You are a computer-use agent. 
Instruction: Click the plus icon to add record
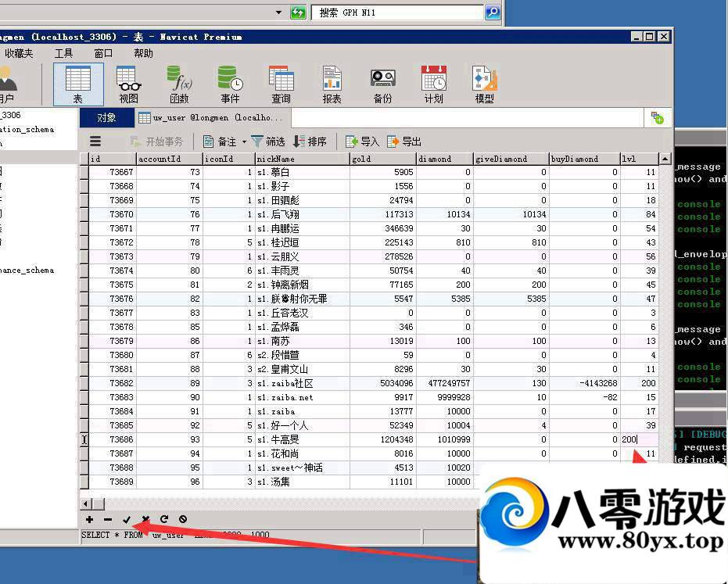[x=89, y=519]
